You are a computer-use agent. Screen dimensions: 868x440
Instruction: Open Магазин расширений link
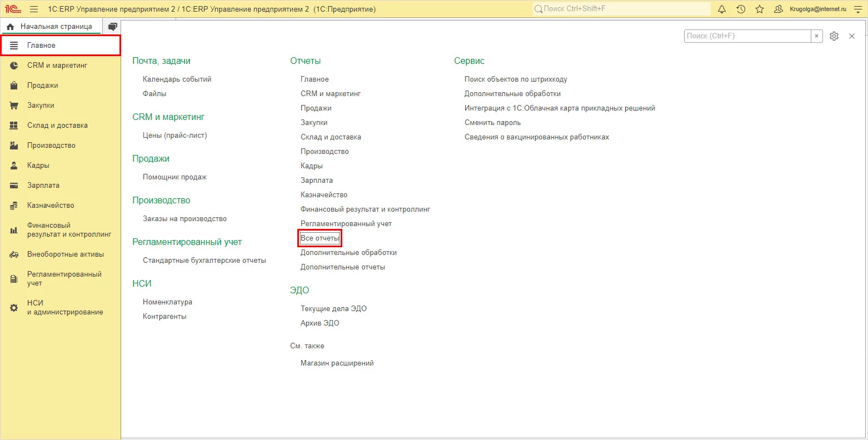[x=337, y=363]
